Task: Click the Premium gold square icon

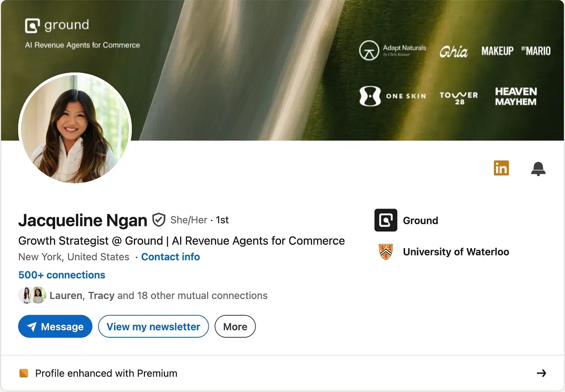Action: [24, 373]
